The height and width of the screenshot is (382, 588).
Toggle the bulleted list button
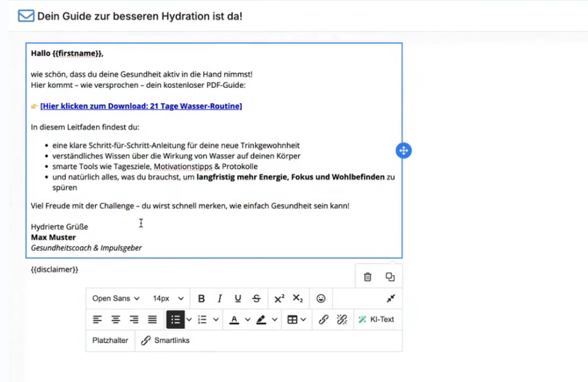(x=175, y=320)
